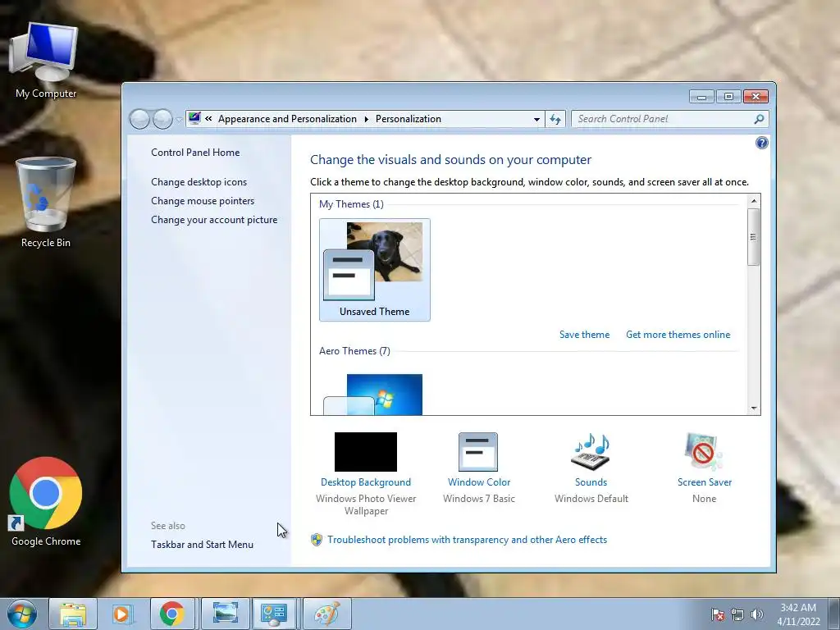
Task: Click in the Search Control Panel field
Action: click(x=663, y=119)
